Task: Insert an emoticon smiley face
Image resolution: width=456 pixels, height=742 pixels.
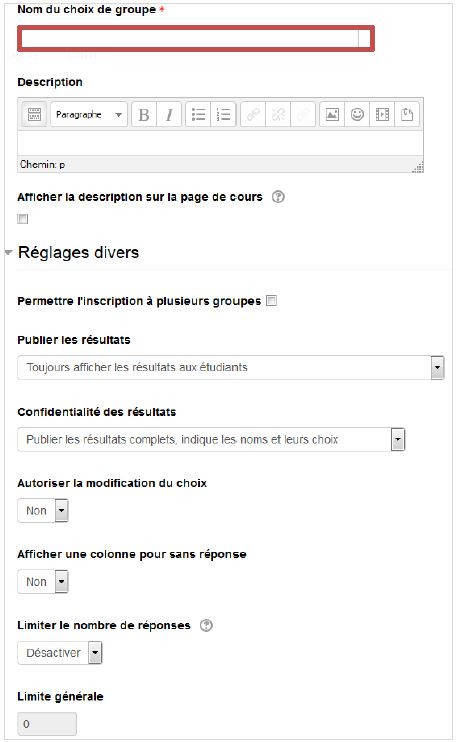Action: click(357, 115)
